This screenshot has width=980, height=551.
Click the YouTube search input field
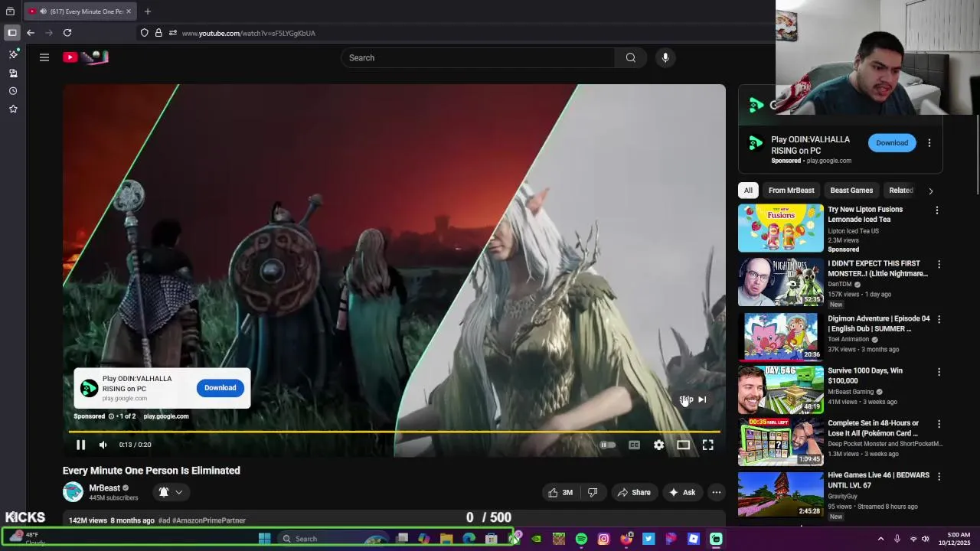click(x=478, y=57)
